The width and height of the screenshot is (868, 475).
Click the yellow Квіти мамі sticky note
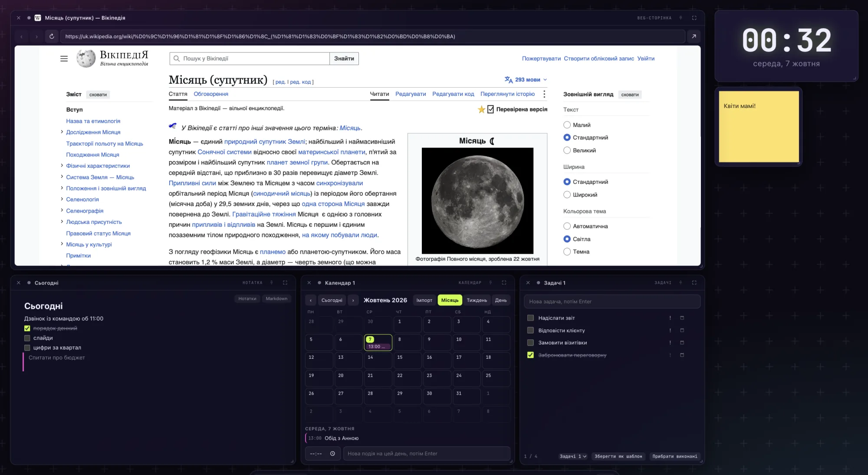pyautogui.click(x=759, y=127)
